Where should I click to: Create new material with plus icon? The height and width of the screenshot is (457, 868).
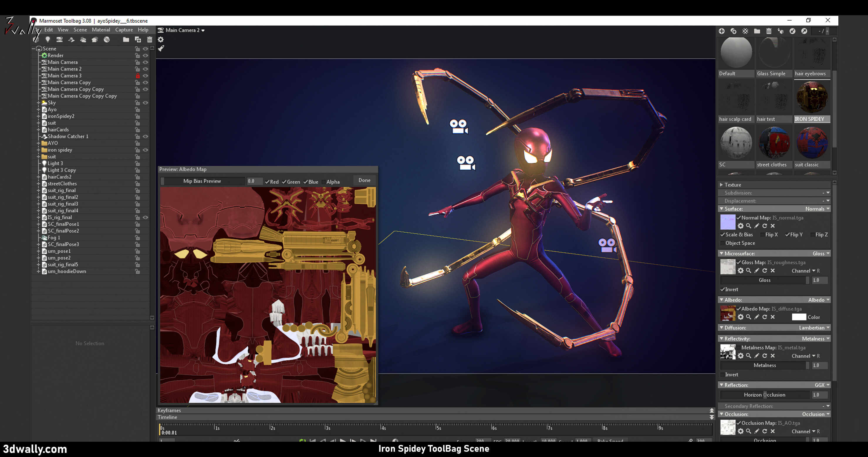click(721, 31)
